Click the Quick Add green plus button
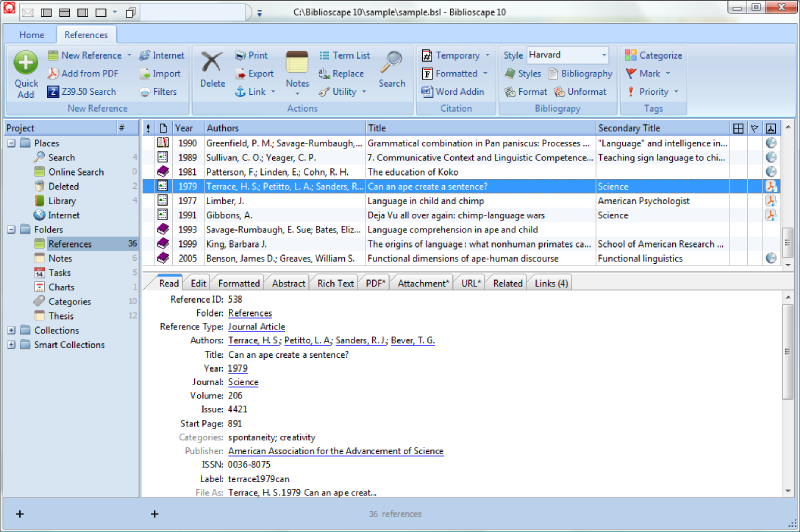Viewport: 800px width, 532px height. click(26, 62)
